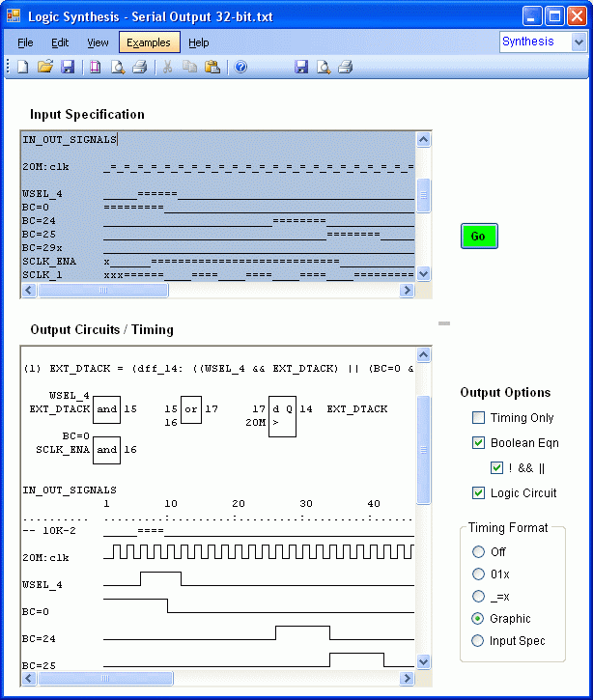Click Output Circuits horizontal scrollbar thumb
Image resolution: width=593 pixels, height=700 pixels.
105,678
